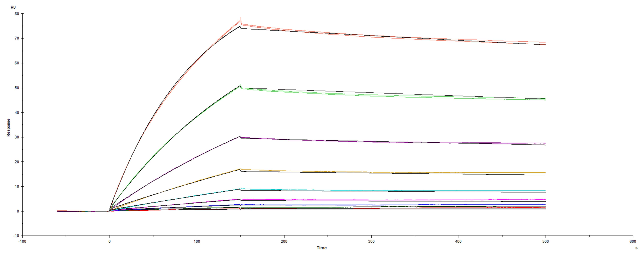
Task: Click the 30 tick label on the y-axis
Action: 17,137
